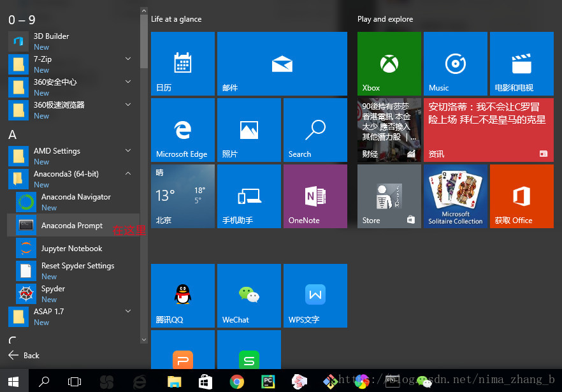
Task: Open the 手机助手 phone companion tile
Action: [249, 196]
